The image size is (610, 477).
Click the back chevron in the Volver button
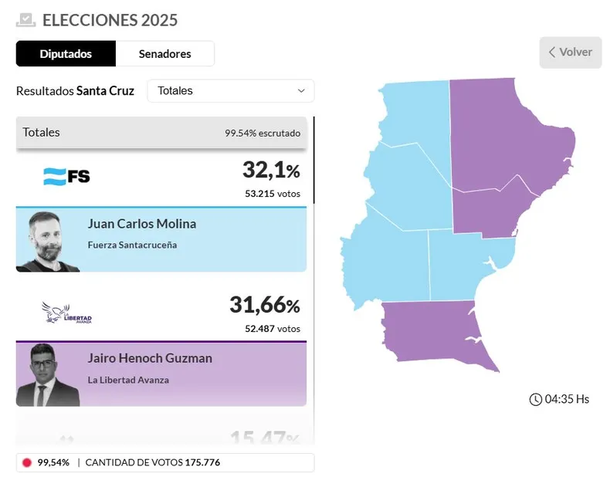pyautogui.click(x=551, y=52)
